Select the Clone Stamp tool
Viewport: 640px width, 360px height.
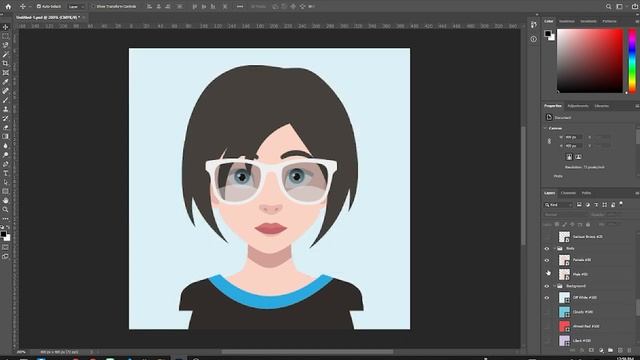pyautogui.click(x=5, y=109)
